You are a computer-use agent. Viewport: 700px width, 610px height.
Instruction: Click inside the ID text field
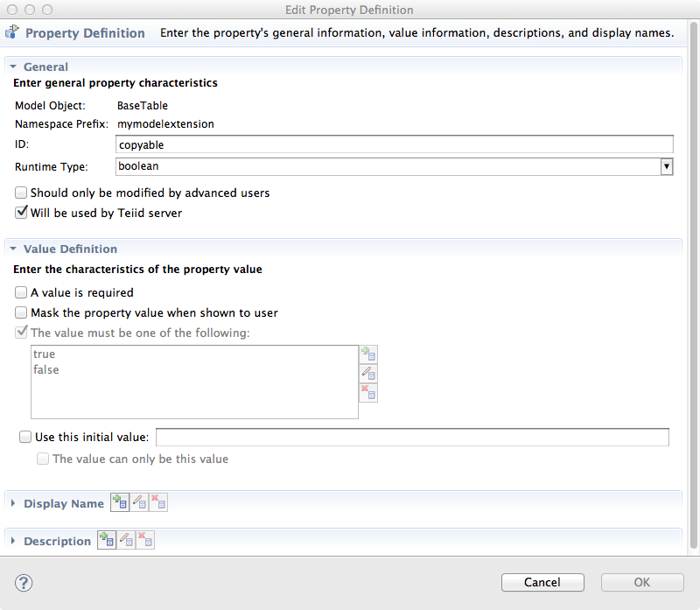point(350,144)
